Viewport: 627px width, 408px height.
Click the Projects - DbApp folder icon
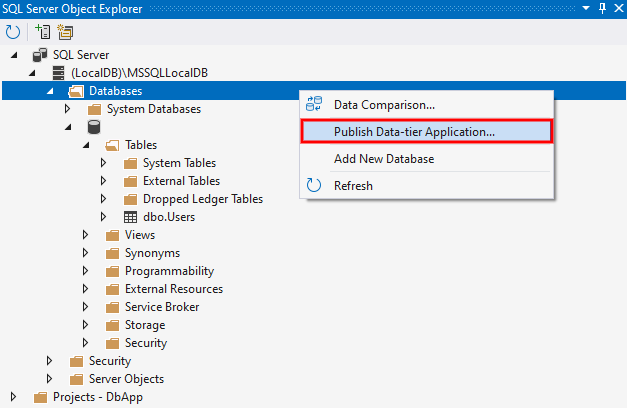tap(40, 397)
